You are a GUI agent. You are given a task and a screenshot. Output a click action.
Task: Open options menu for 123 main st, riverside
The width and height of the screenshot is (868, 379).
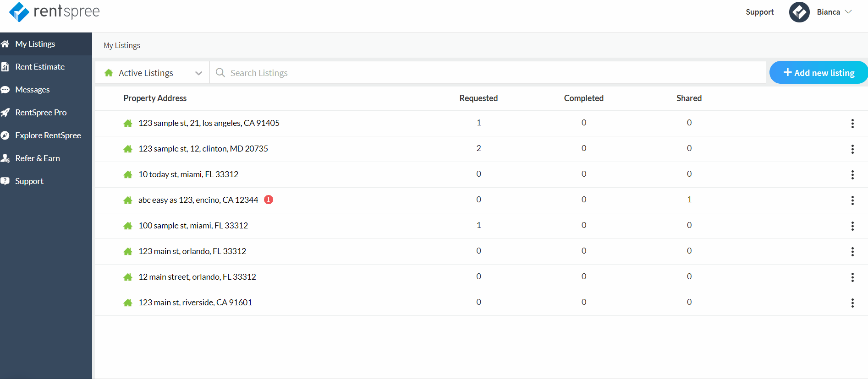(852, 303)
